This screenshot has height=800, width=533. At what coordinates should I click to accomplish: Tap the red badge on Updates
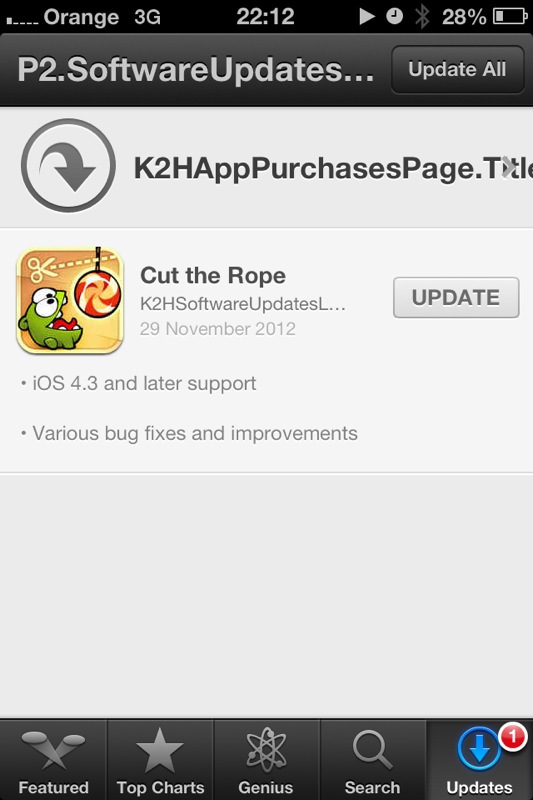click(x=512, y=737)
